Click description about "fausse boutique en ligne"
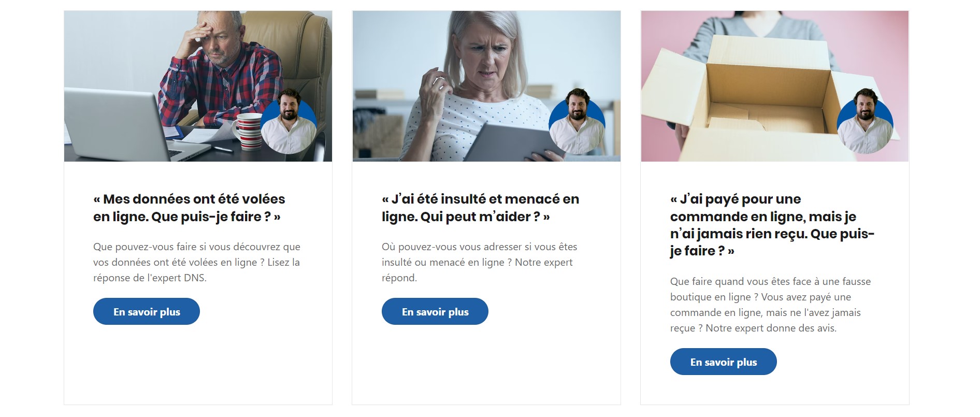This screenshot has height=417, width=980. click(771, 305)
